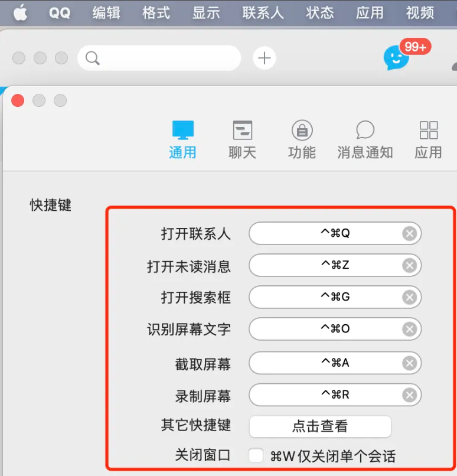Open the Apple menu
457x476 pixels.
pyautogui.click(x=20, y=13)
